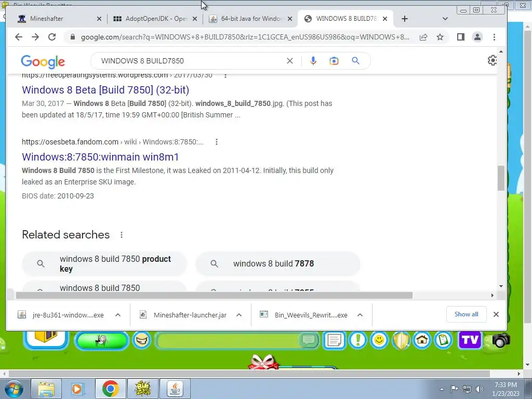Close the AdoptOpenJDK tab
The image size is (532, 399).
pos(195,19)
